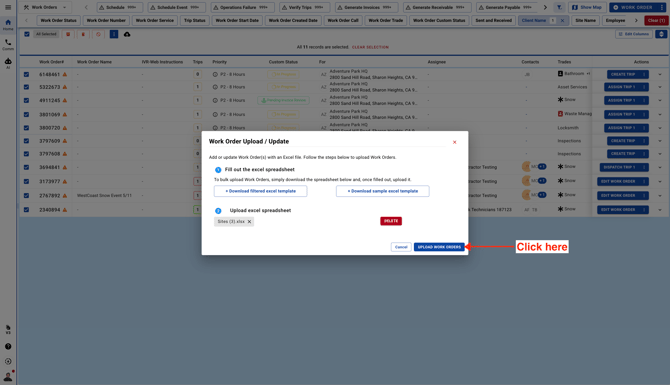The image size is (670, 385).
Task: Click the warning icon next to 6148461
Action: [65, 74]
